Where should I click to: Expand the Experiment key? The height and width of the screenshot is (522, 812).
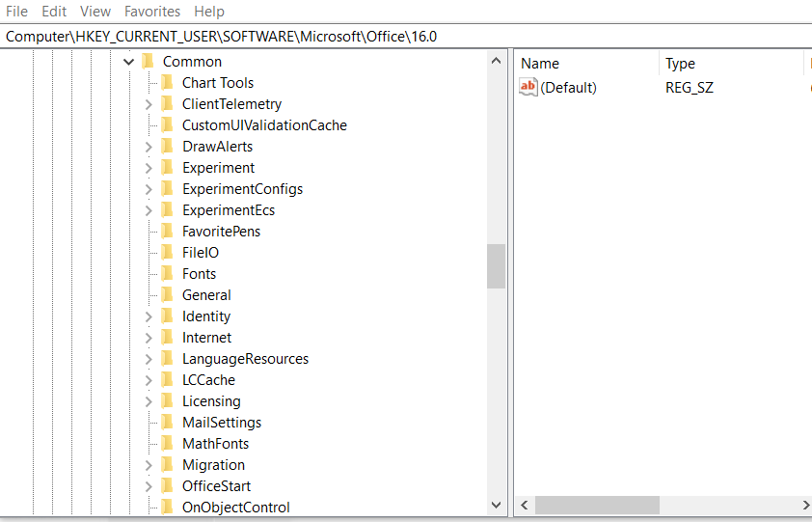tap(149, 169)
